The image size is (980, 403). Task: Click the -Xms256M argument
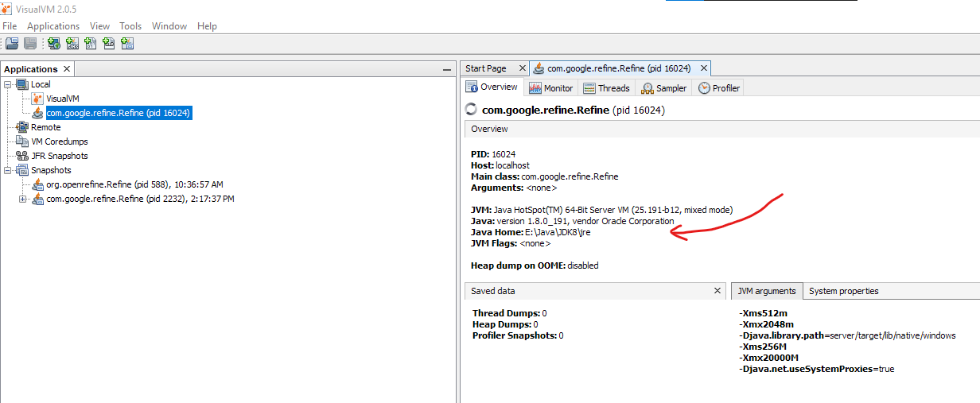tap(763, 347)
